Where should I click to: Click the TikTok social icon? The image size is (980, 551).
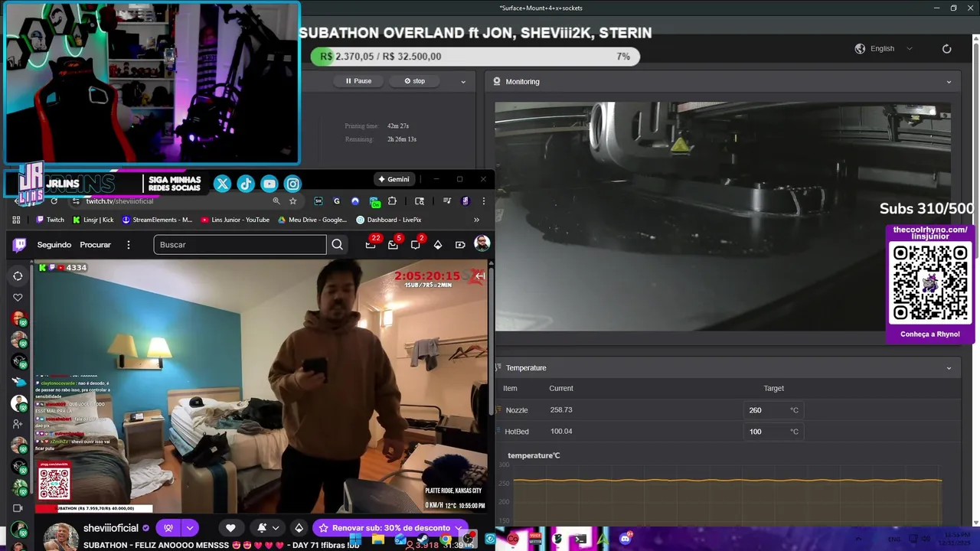point(246,184)
